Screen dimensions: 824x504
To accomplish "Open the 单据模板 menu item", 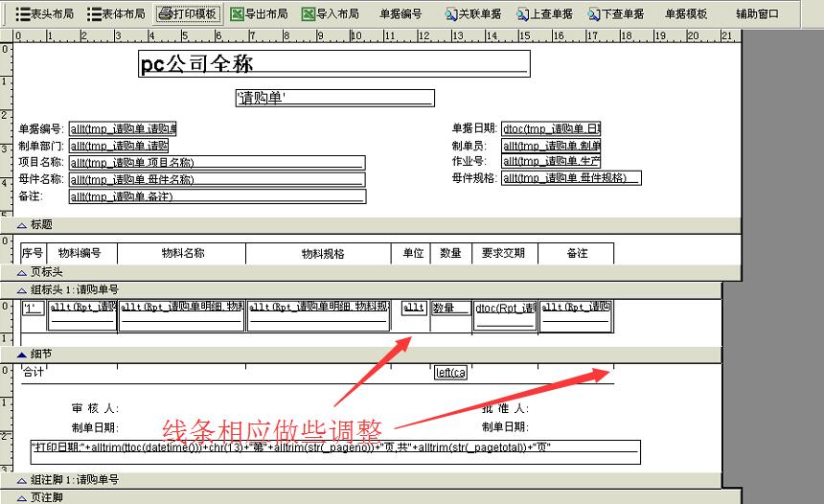I will tap(686, 14).
